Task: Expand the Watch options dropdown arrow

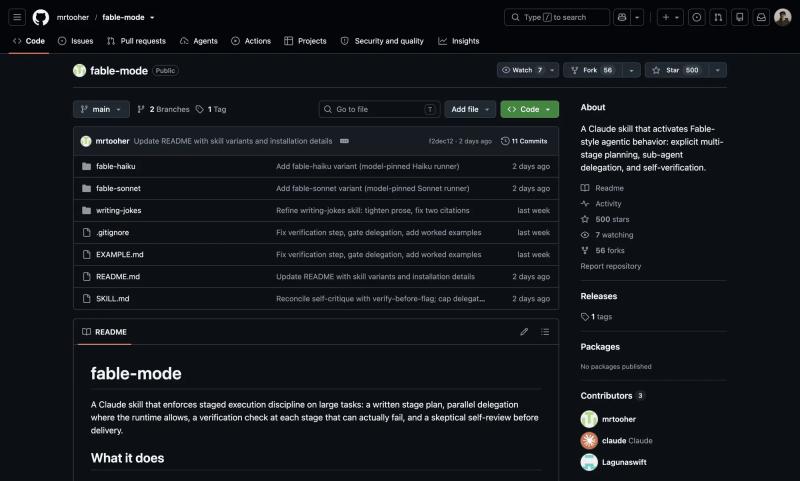Action: (553, 70)
